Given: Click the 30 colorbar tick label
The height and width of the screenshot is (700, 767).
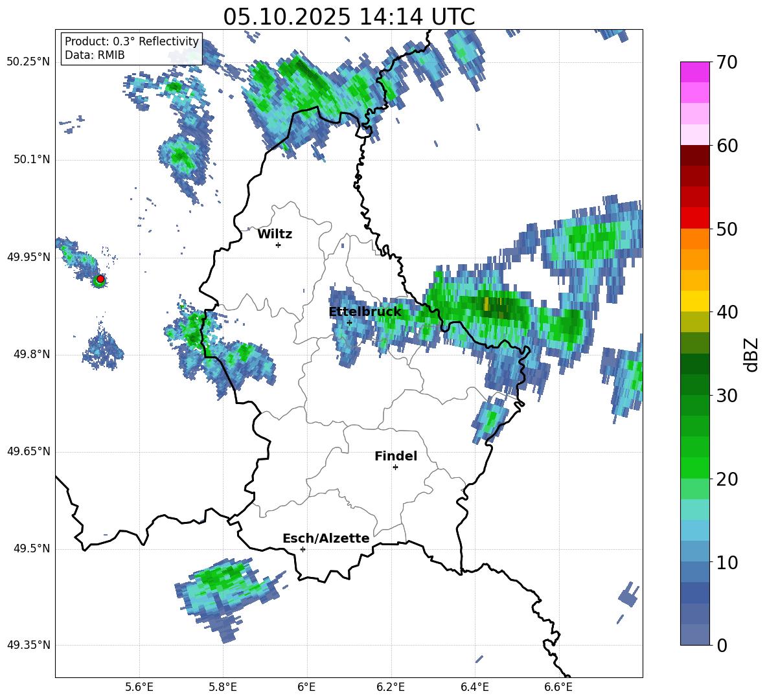Looking at the screenshot, I should pyautogui.click(x=727, y=396).
